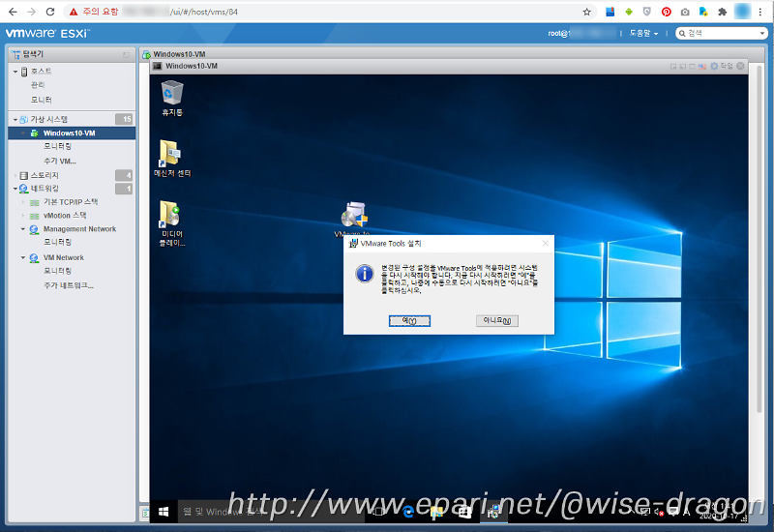The image size is (774, 532).
Task: Open the 도움말 help dropdown
Action: click(643, 34)
